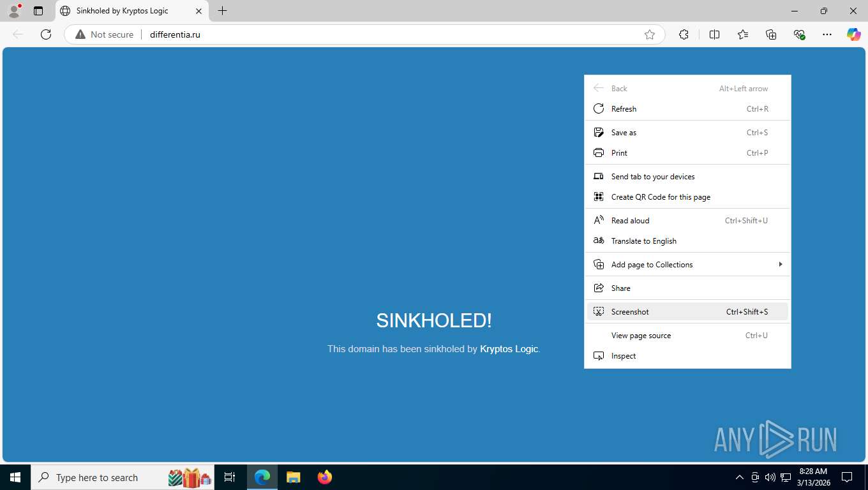Open the tab actions menu icon

click(38, 11)
